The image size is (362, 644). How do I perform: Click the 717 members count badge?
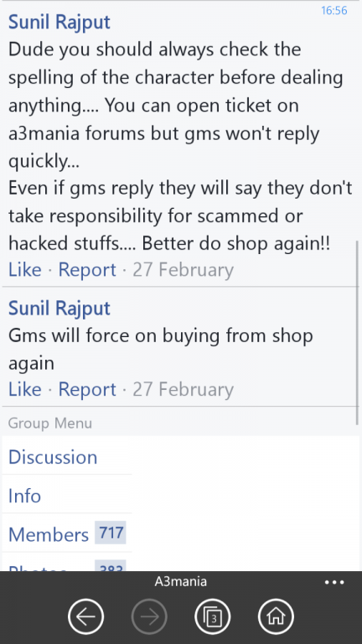click(x=111, y=532)
